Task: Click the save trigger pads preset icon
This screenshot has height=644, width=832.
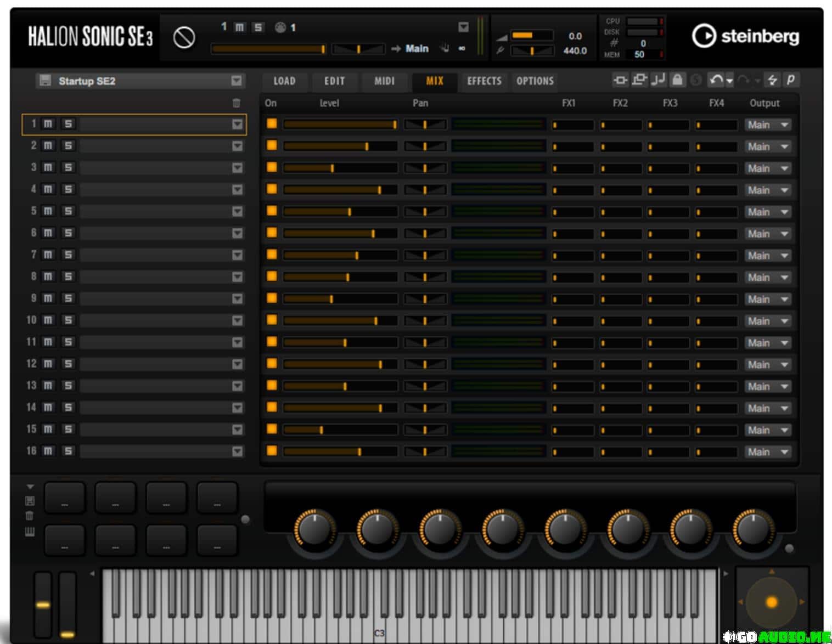Action: click(30, 501)
